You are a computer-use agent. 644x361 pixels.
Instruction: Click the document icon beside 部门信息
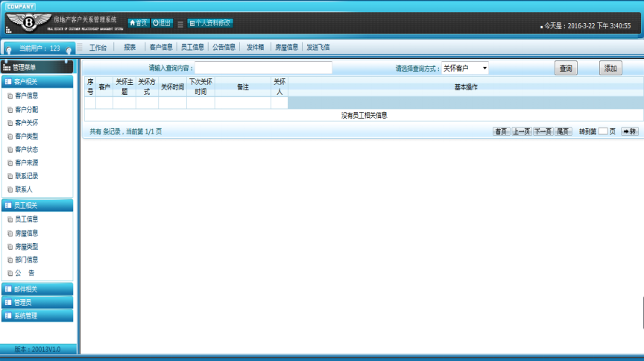pyautogui.click(x=10, y=260)
